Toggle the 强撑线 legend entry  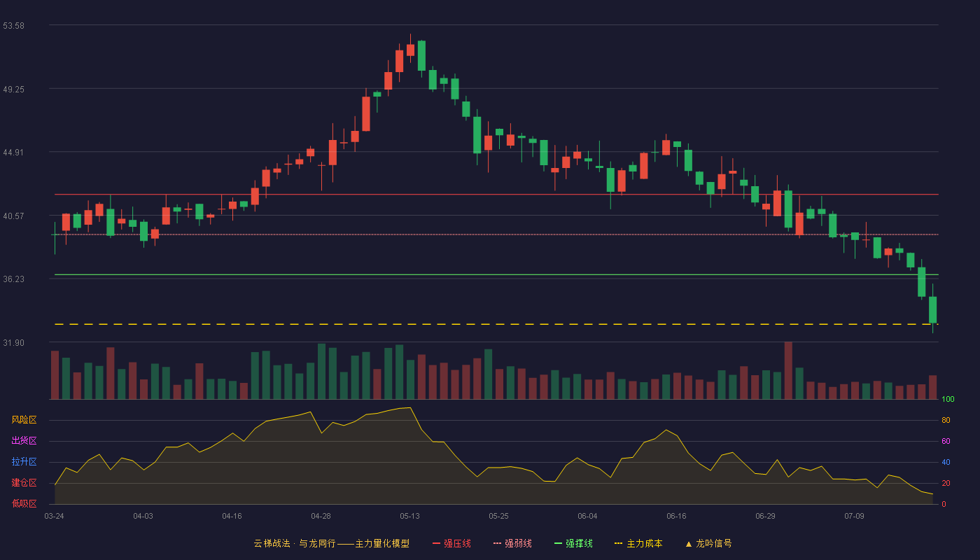(x=573, y=543)
